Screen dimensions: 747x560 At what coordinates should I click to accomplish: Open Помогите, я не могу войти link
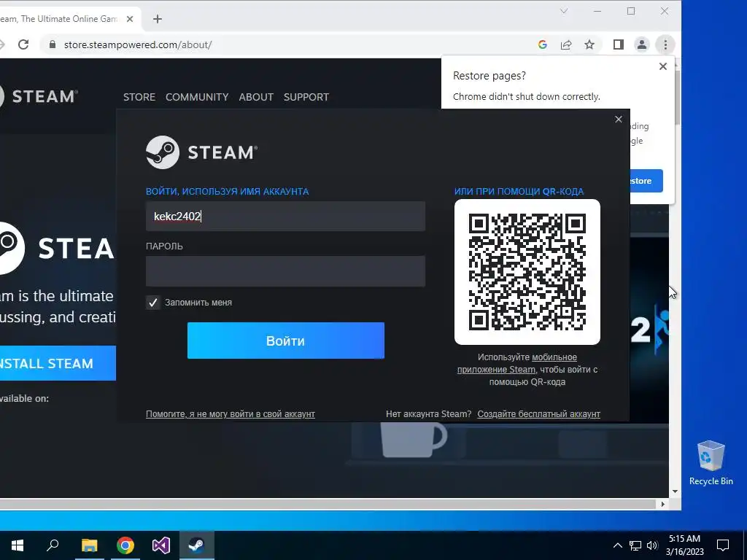point(230,414)
